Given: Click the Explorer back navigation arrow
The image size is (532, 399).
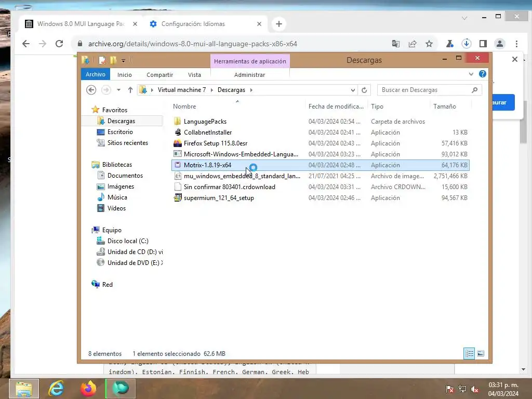Looking at the screenshot, I should [91, 90].
